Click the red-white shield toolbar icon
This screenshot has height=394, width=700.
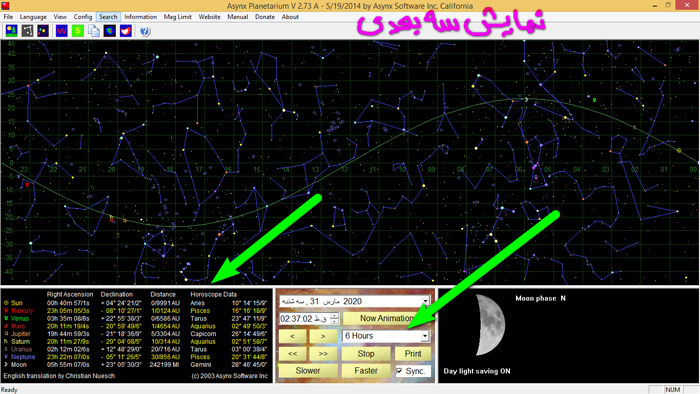pos(126,31)
